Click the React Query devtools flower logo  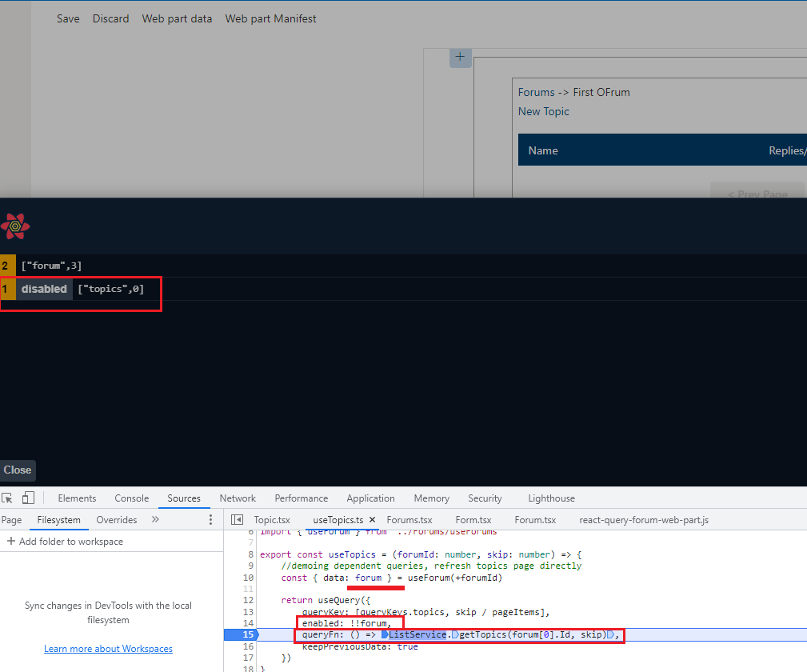pos(15,226)
